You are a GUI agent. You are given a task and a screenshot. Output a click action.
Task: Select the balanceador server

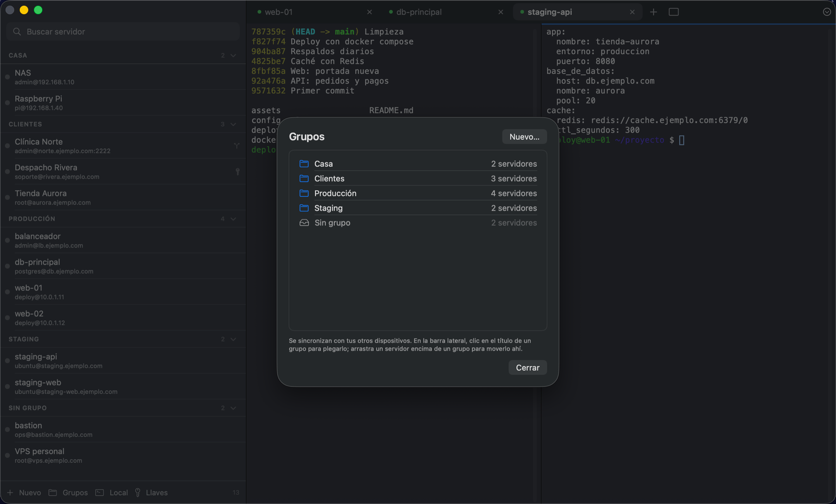[123, 240]
